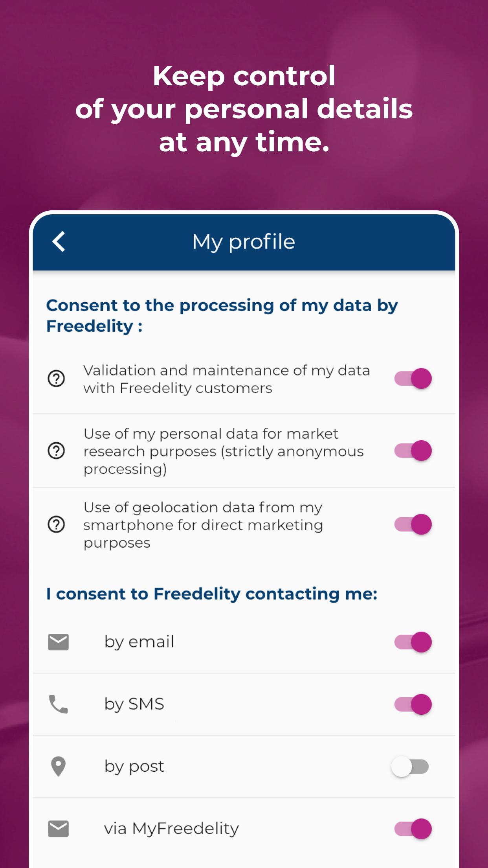This screenshot has width=488, height=868.
Task: Enable contact by post switch
Action: [x=410, y=767]
